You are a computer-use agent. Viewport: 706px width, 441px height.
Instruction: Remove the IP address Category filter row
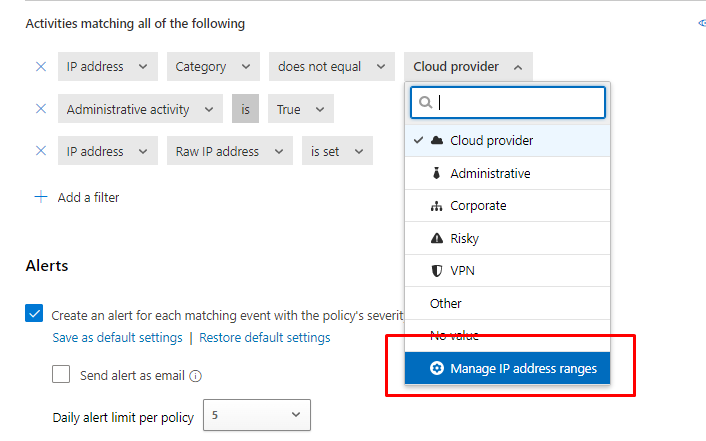pyautogui.click(x=41, y=67)
